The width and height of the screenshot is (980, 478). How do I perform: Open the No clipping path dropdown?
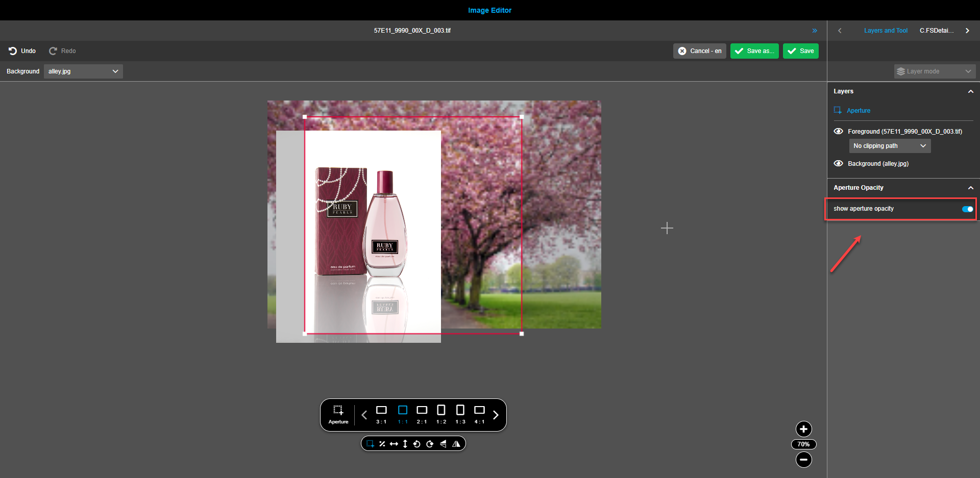point(889,146)
